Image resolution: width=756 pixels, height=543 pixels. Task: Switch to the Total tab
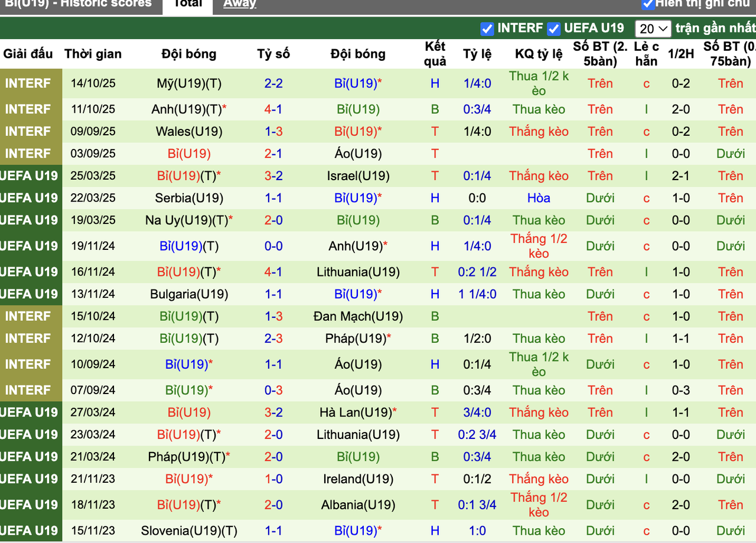click(x=188, y=5)
